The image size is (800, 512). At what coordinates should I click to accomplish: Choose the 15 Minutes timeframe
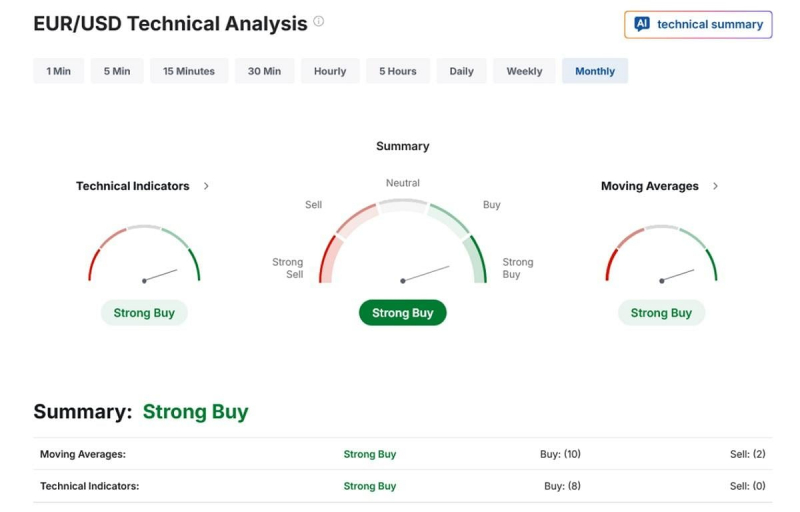[x=189, y=71]
